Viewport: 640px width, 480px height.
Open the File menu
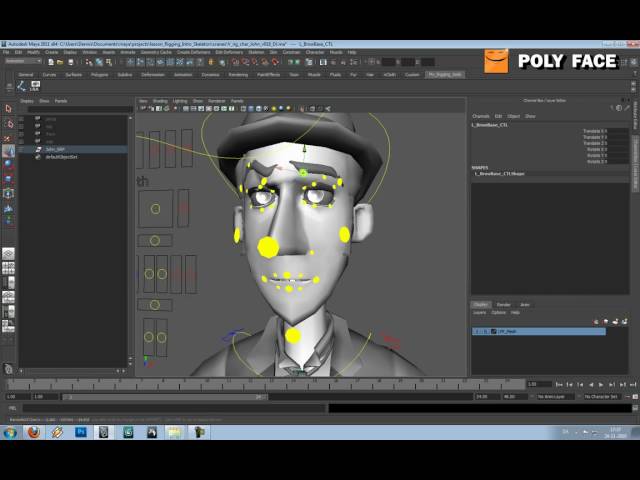click(x=6, y=52)
